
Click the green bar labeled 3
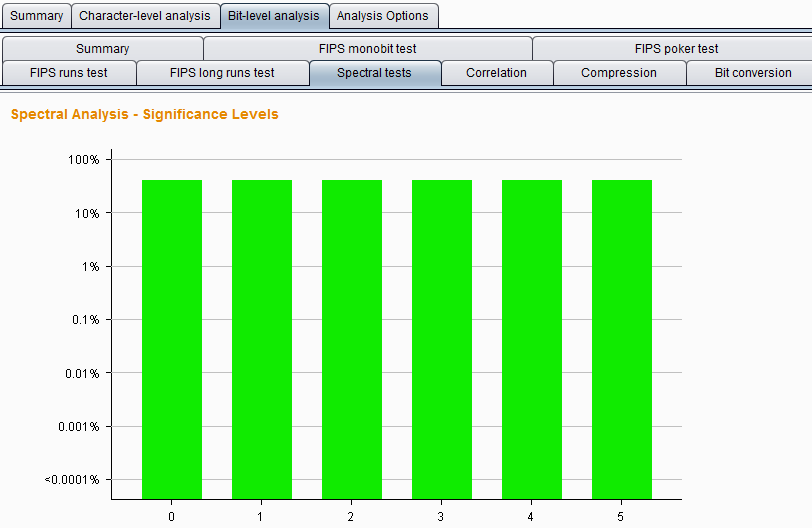pos(442,339)
